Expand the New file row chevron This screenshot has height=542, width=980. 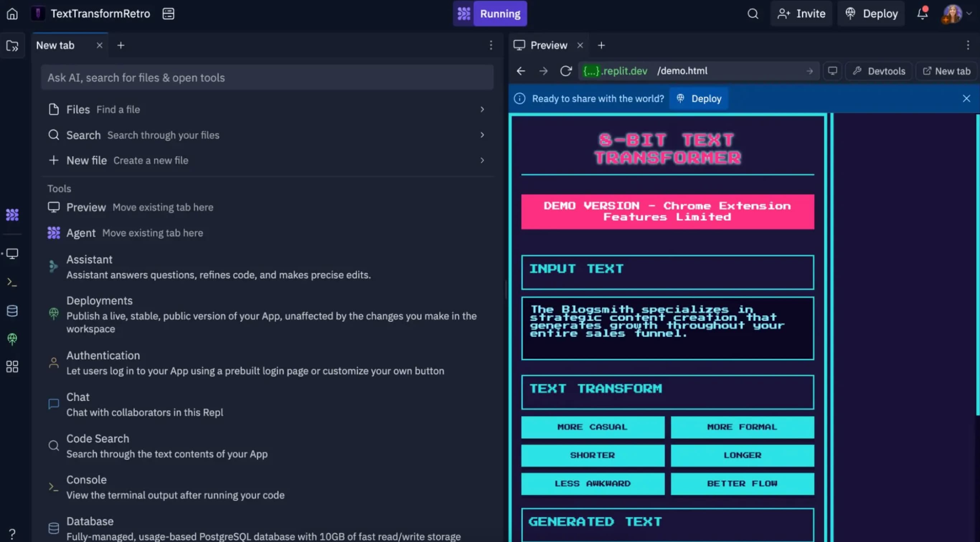click(482, 160)
